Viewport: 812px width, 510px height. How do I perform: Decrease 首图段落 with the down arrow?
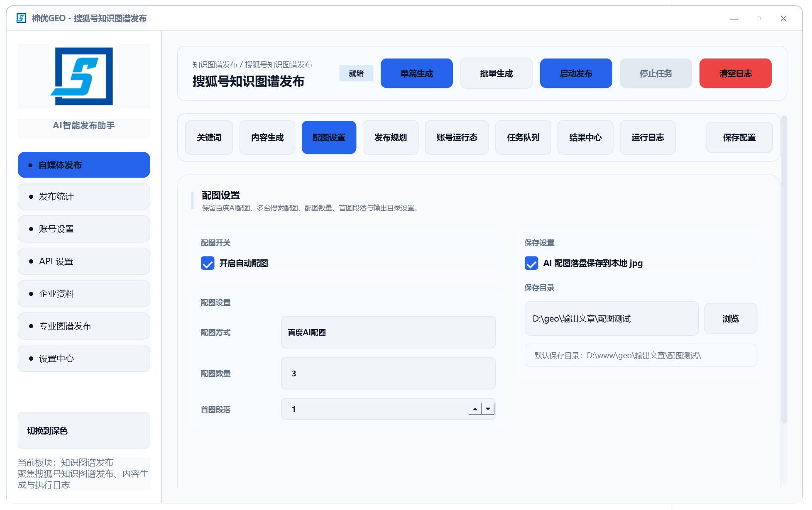click(x=488, y=409)
